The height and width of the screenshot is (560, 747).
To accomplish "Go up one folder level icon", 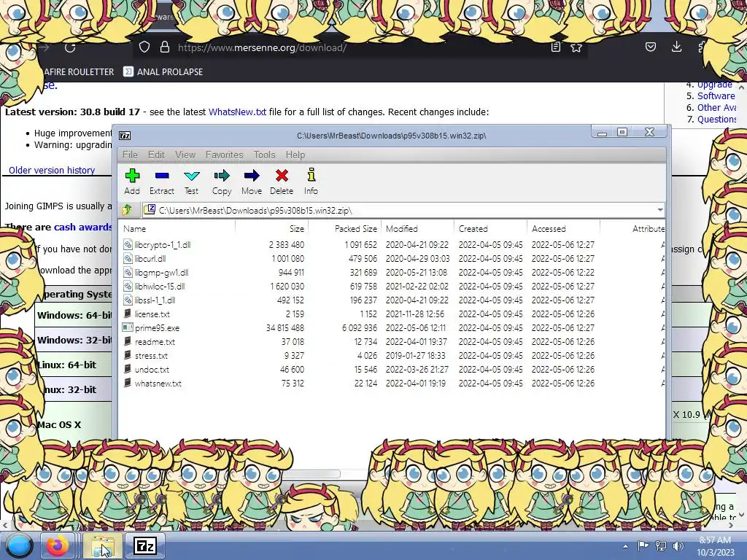I will 127,209.
